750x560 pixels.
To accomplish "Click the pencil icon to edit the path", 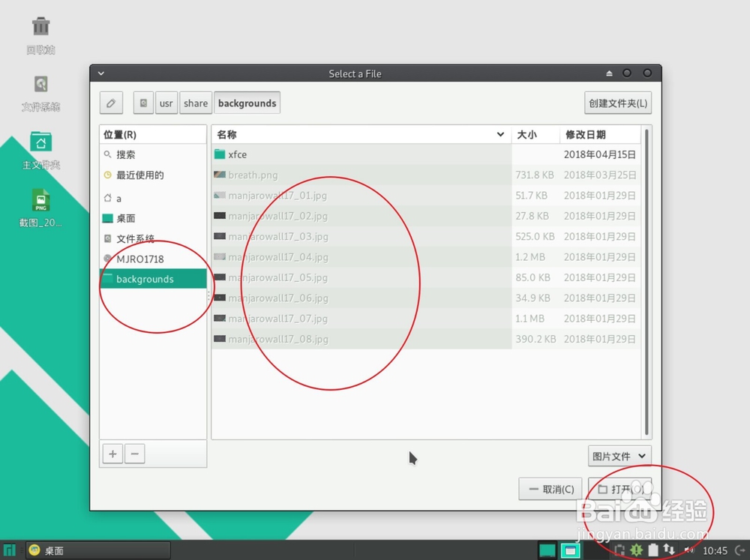I will (110, 103).
